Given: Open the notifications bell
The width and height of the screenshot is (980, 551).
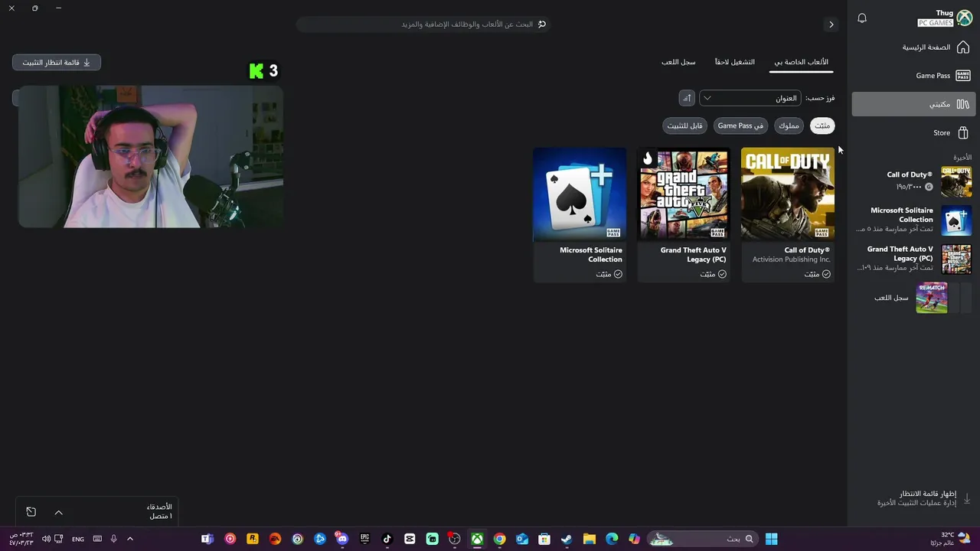Looking at the screenshot, I should pyautogui.click(x=862, y=18).
